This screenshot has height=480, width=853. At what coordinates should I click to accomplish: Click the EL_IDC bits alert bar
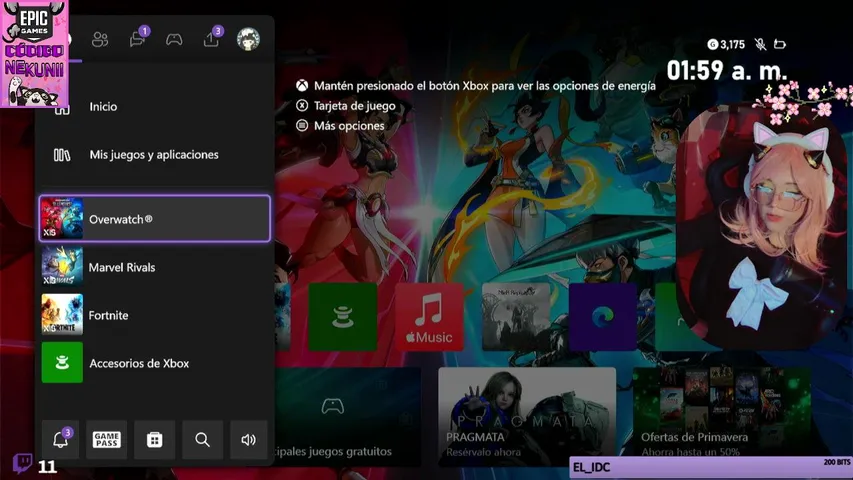(710, 467)
